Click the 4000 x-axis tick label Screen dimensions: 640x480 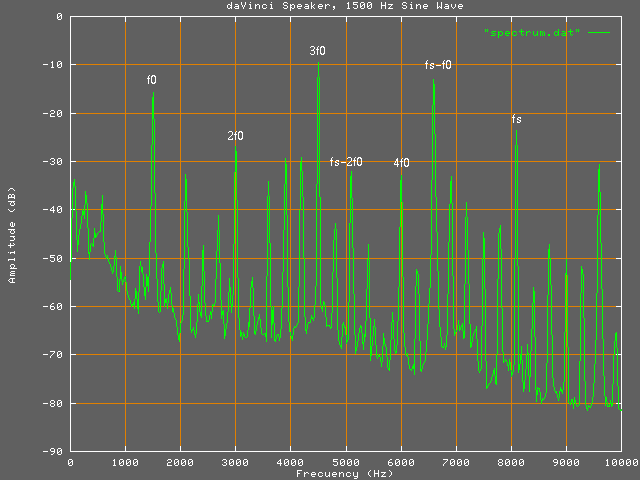point(291,462)
